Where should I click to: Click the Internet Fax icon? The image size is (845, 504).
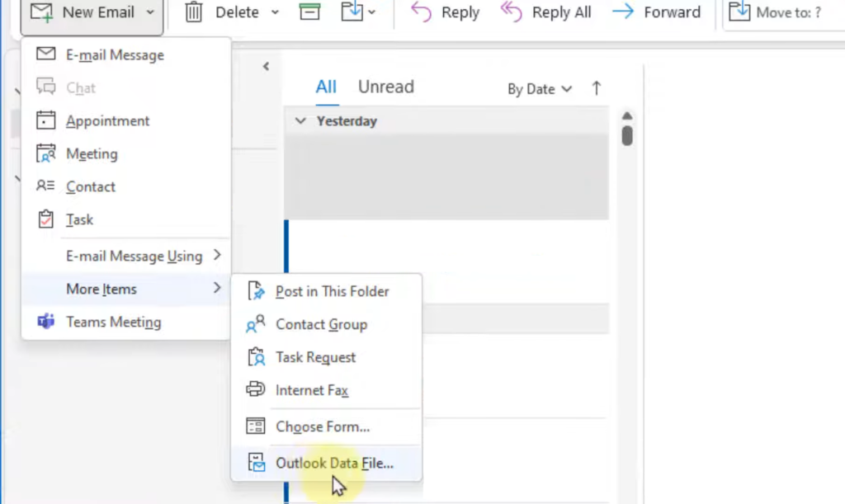[x=256, y=389]
